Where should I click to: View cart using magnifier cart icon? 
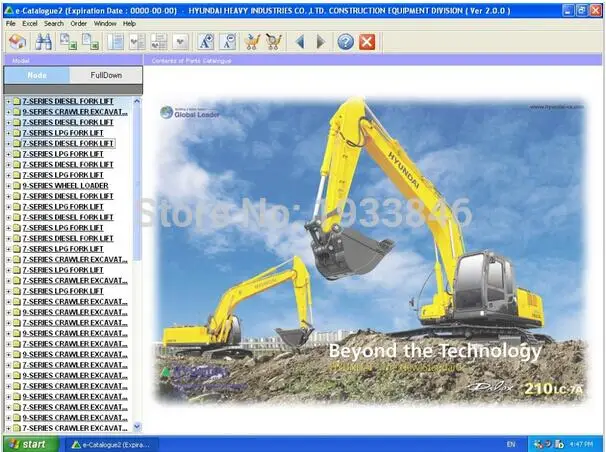click(274, 42)
